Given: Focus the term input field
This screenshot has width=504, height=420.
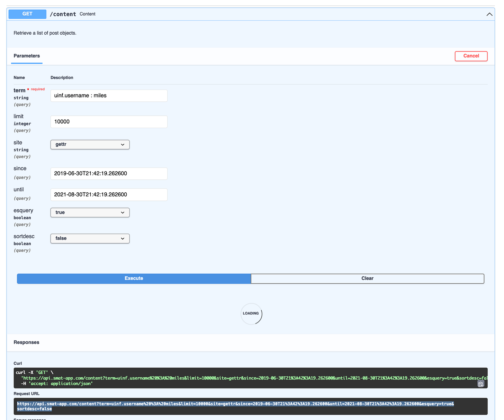Looking at the screenshot, I should coord(109,96).
